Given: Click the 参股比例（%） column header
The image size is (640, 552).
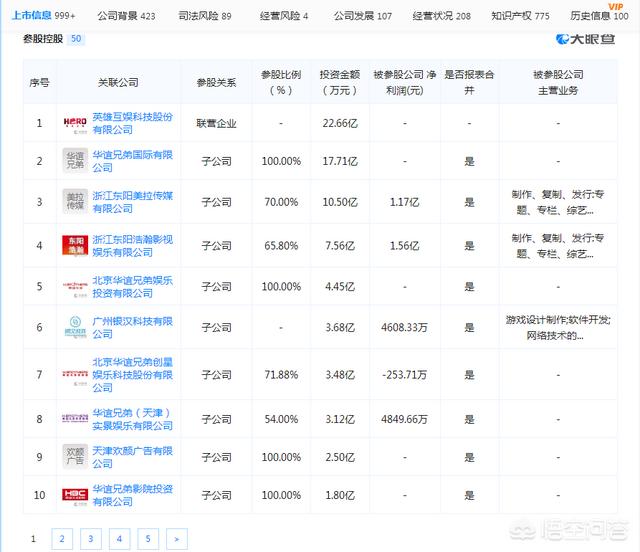Looking at the screenshot, I should 281,82.
